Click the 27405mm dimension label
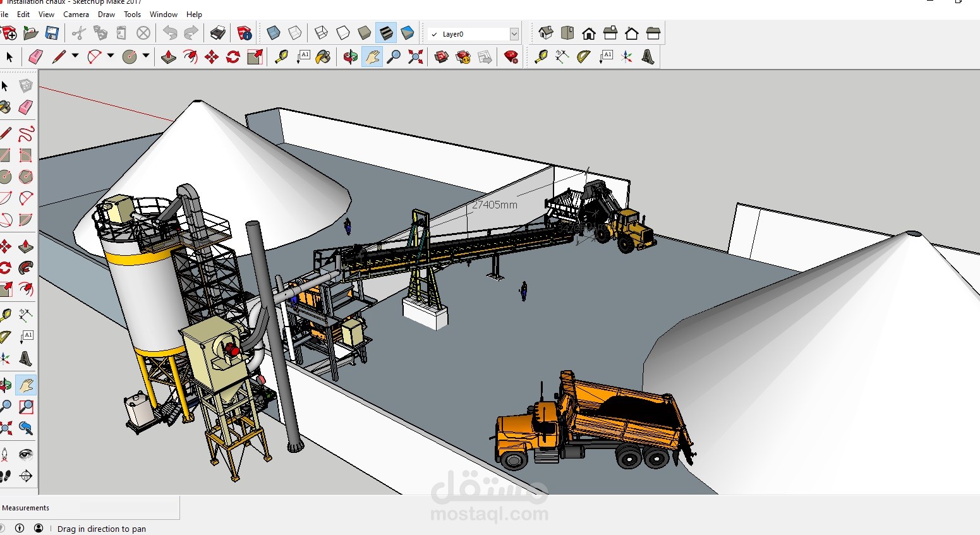 495,205
